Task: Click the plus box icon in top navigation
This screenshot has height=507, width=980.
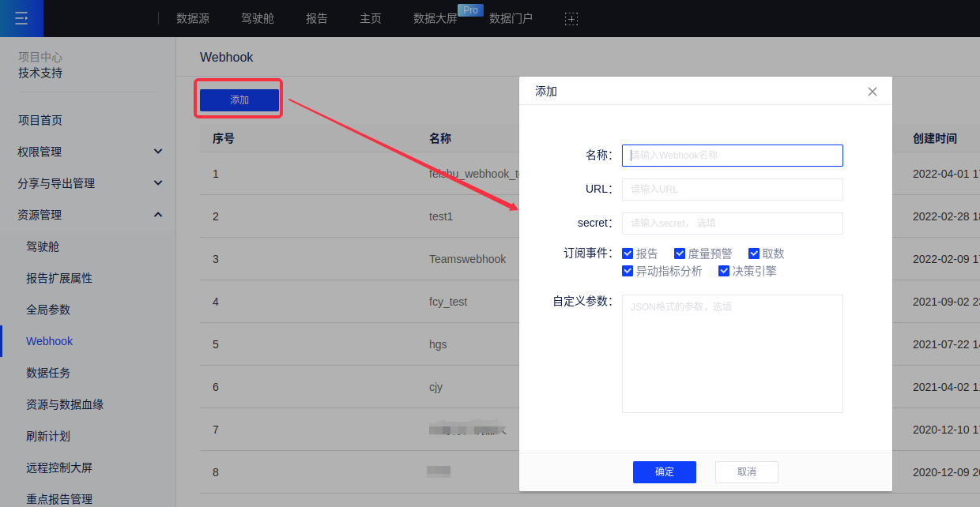Action: tap(571, 18)
